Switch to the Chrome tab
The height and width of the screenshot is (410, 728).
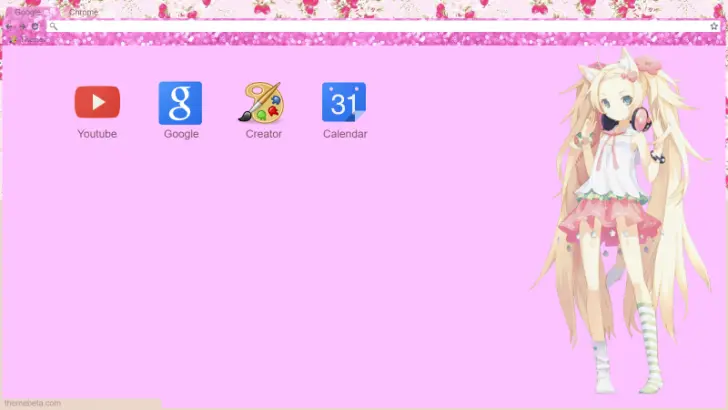(x=83, y=12)
